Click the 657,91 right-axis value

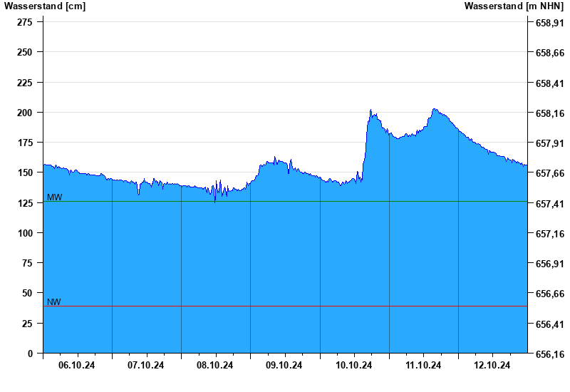click(550, 143)
